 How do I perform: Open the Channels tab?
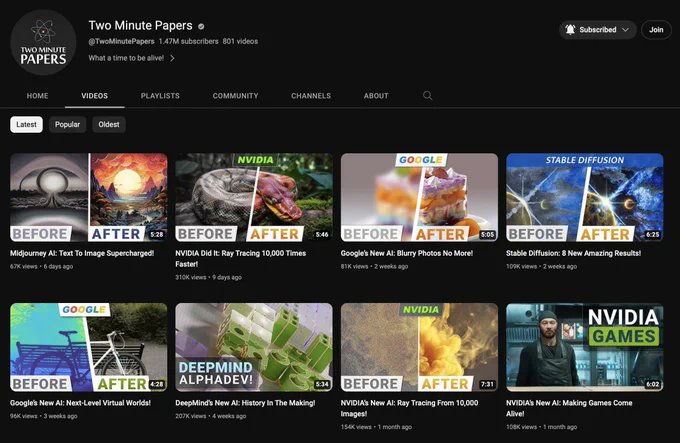(311, 96)
